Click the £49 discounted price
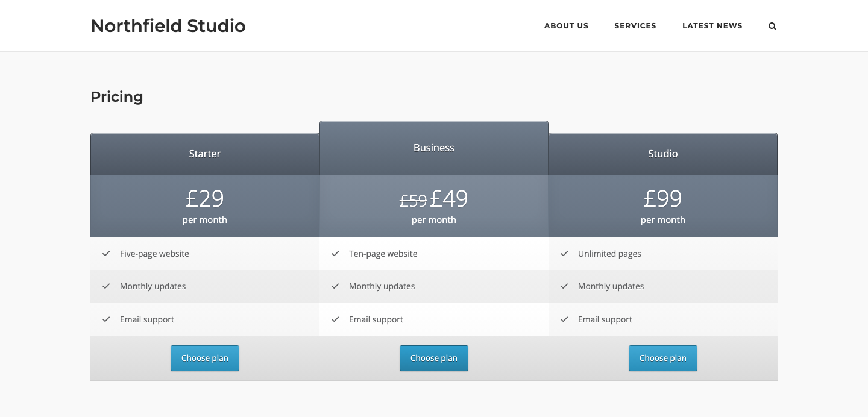868x417 pixels. (x=449, y=198)
